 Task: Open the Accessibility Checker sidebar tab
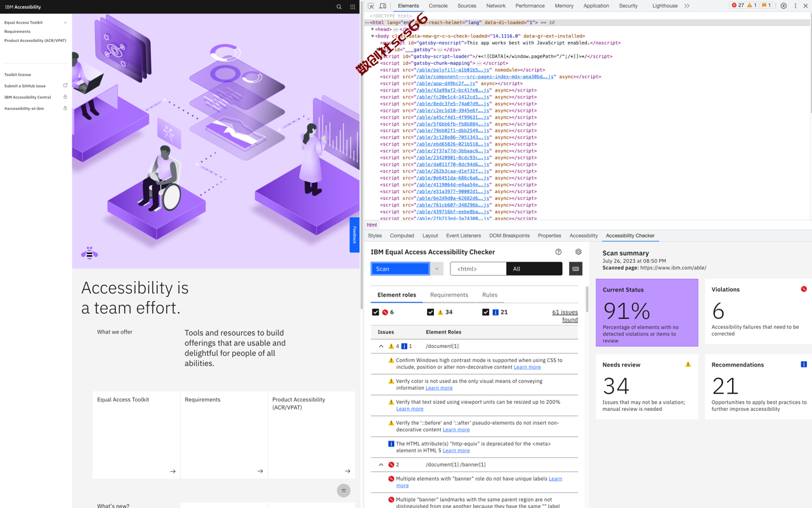(630, 236)
